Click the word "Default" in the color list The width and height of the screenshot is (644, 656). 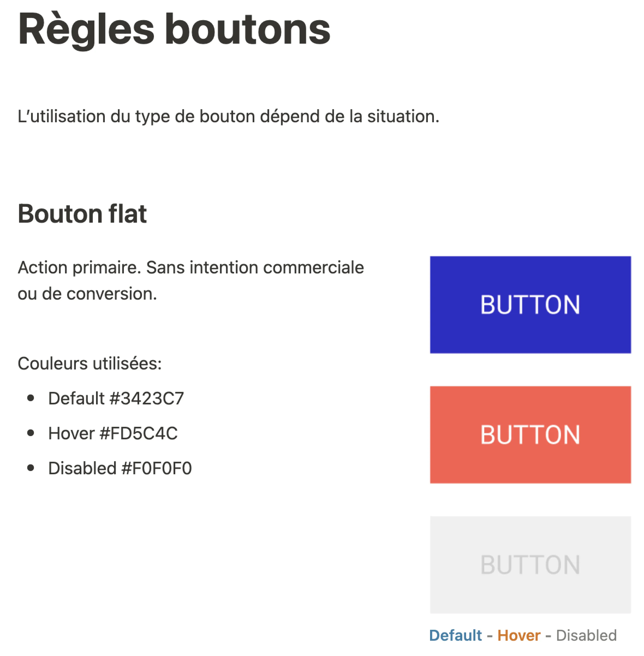(76, 398)
